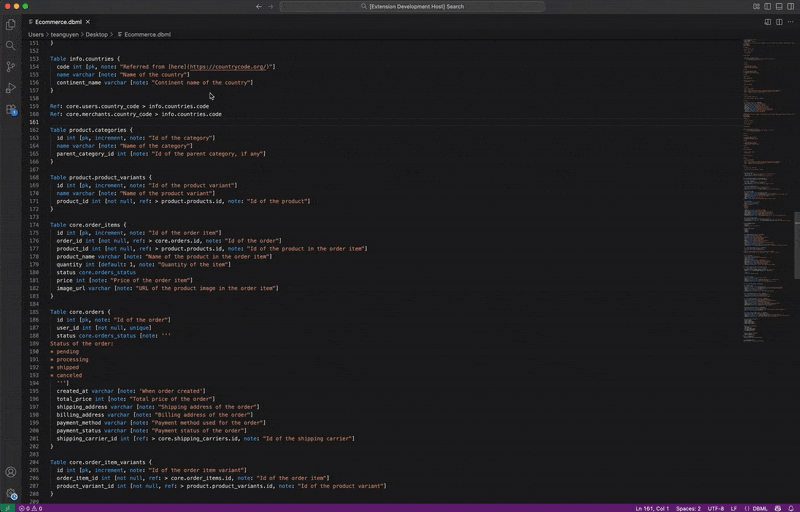This screenshot has width=800, height=512.
Task: Click the command center Search box
Action: pyautogui.click(x=412, y=7)
